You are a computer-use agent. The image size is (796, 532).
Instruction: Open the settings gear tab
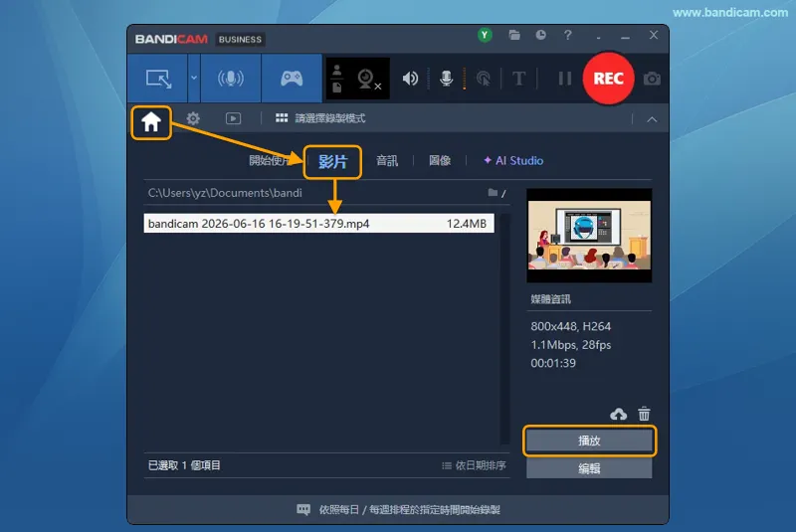[193, 118]
